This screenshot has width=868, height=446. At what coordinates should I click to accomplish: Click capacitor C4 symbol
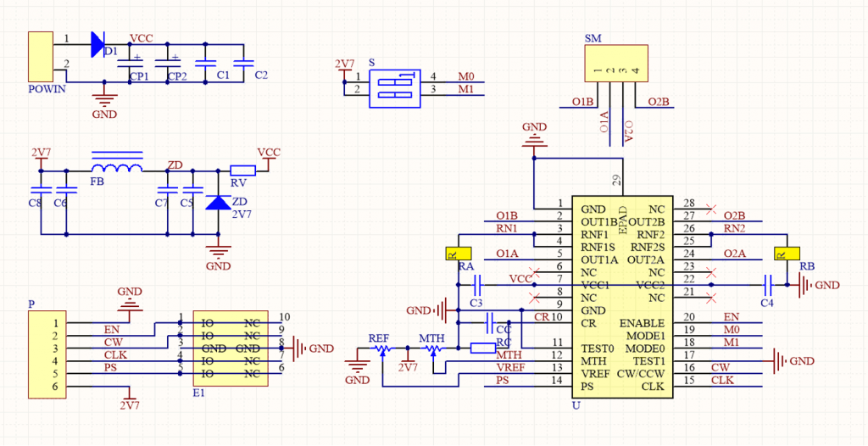768,285
